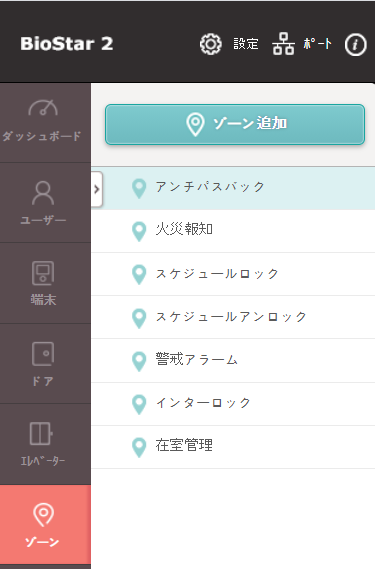Select 在室管理 zone item
Image resolution: width=375 pixels, height=569 pixels.
233,447
